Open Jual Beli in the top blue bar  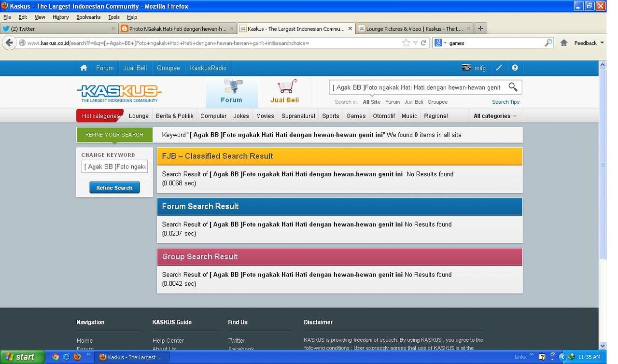[x=135, y=68]
